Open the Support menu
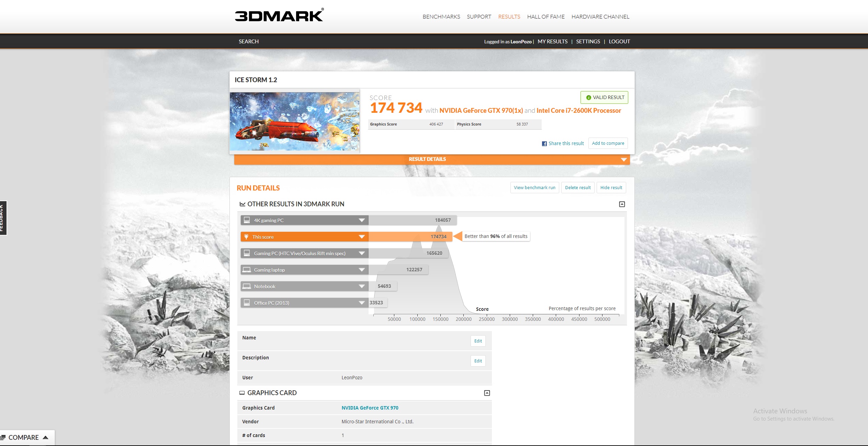Viewport: 868px width, 446px height. pyautogui.click(x=479, y=17)
